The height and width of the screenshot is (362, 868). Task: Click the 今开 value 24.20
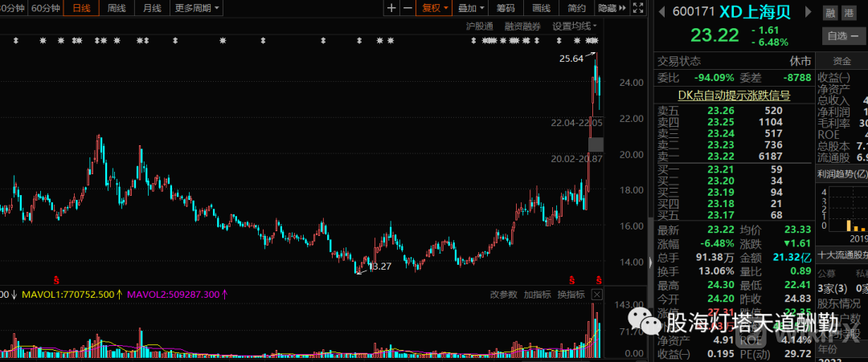click(x=721, y=299)
